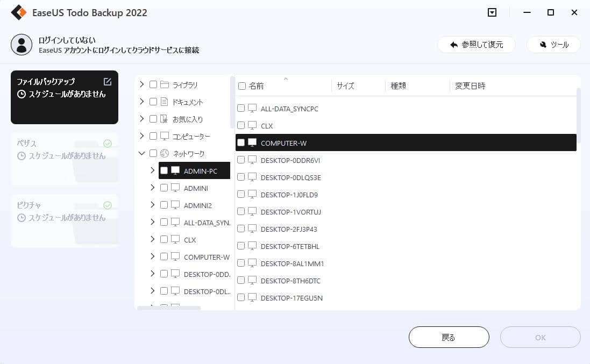Click the EaseUS Todo Backup logo icon

(19, 12)
